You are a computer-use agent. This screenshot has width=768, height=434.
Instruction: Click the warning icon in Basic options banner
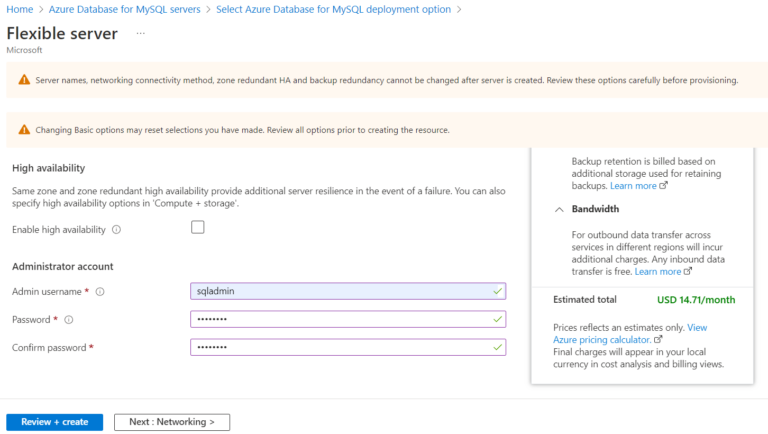[x=22, y=130]
